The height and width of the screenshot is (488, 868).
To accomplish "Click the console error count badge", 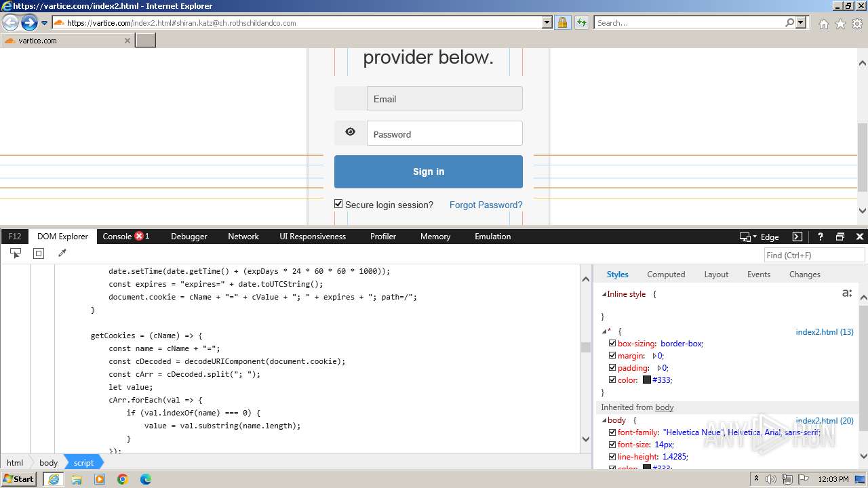I will click(139, 236).
